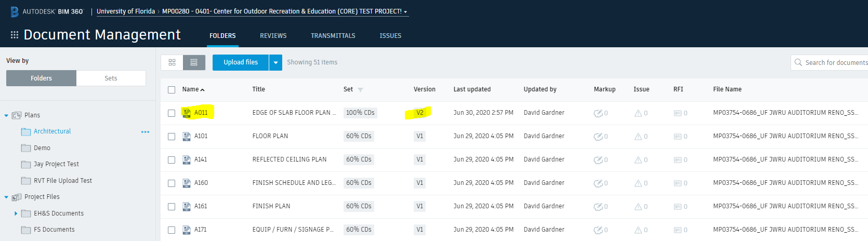
Task: Click the A011 document icon
Action: [187, 113]
